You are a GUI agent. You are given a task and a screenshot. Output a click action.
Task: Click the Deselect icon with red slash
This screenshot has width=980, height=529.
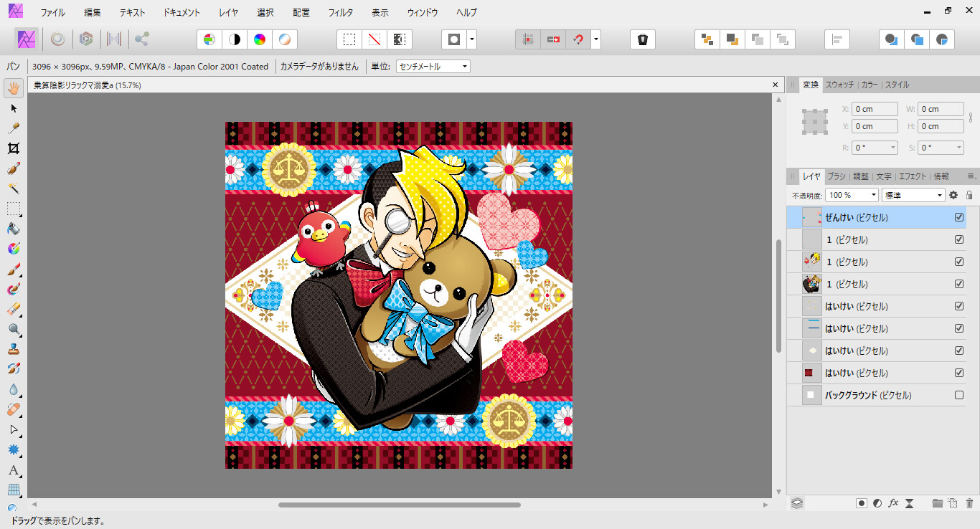coord(374,39)
